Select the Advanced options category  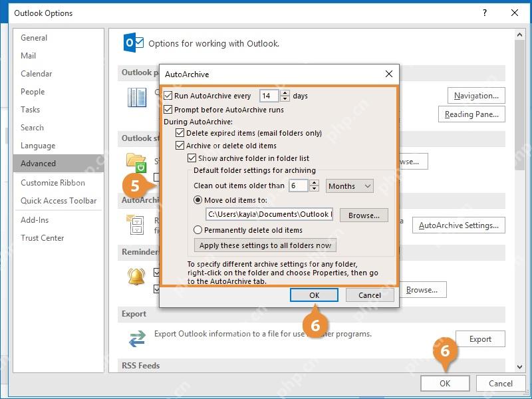pyautogui.click(x=59, y=163)
